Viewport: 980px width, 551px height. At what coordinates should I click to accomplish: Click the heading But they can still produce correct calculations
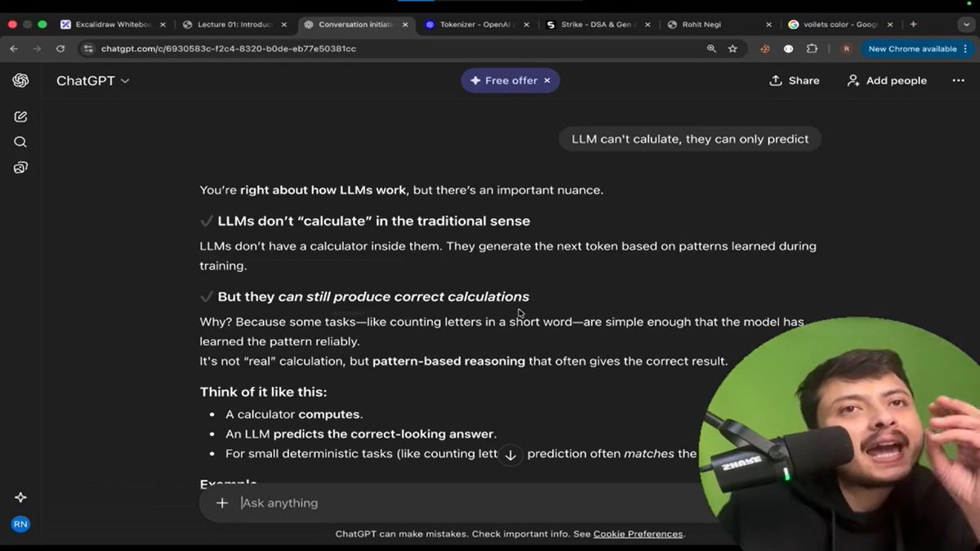(x=373, y=297)
